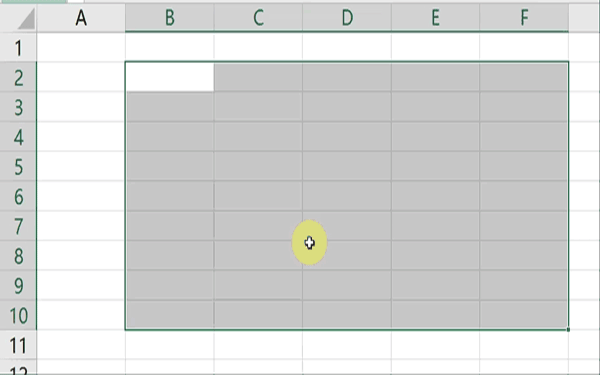Click cell A6 left of selection
600x375 pixels.
click(x=81, y=196)
